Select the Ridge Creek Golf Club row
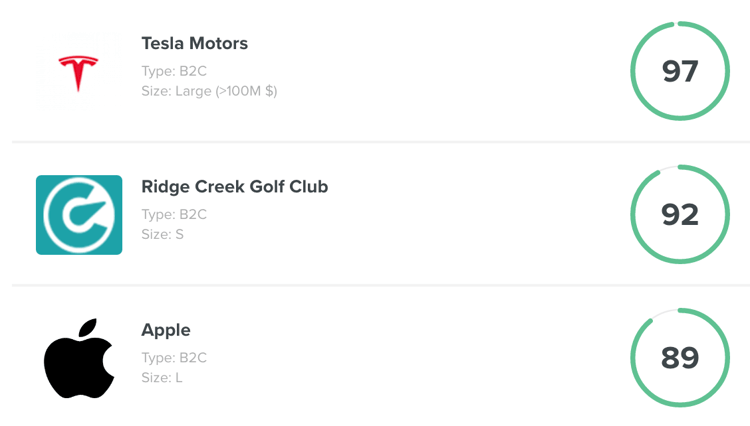 point(381,214)
